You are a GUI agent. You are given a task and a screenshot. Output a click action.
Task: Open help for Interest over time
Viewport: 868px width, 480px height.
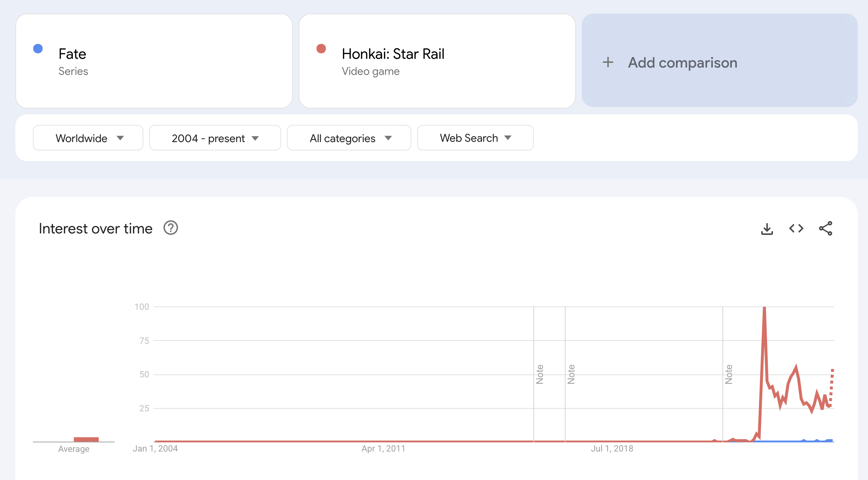click(170, 228)
